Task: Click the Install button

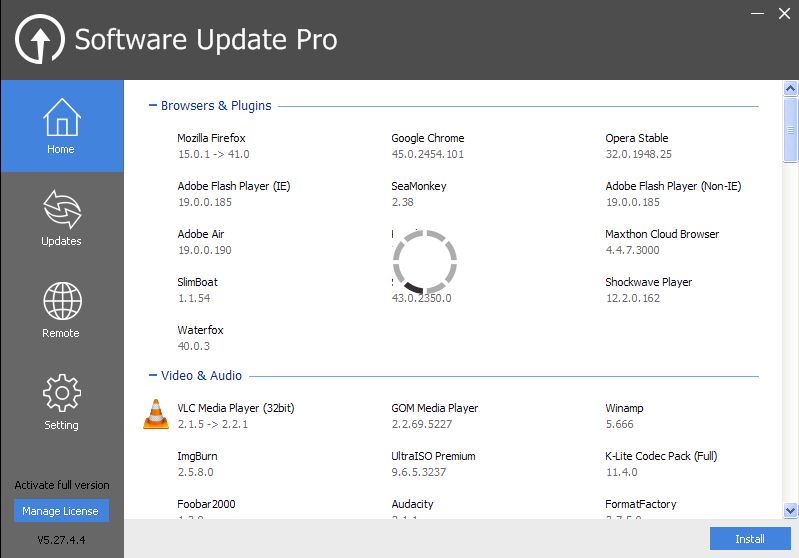Action: [x=750, y=539]
